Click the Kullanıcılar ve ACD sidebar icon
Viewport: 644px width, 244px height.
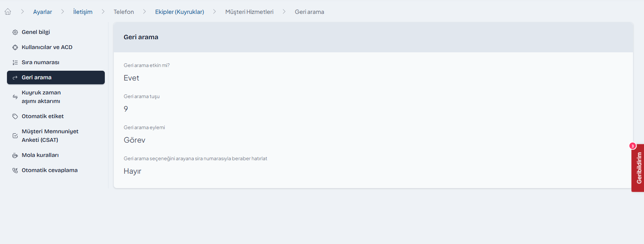click(15, 47)
